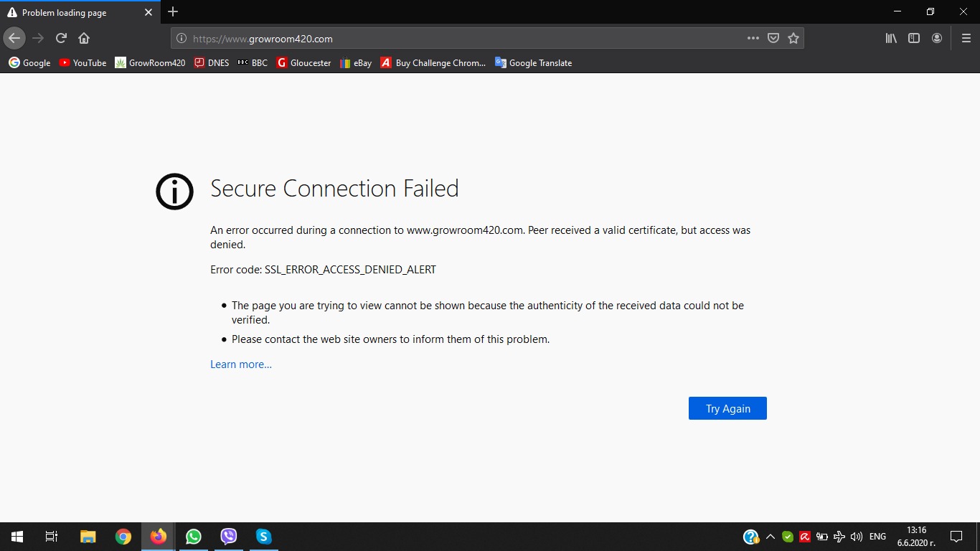Click the back navigation arrow
This screenshot has height=551, width=980.
pyautogui.click(x=14, y=38)
